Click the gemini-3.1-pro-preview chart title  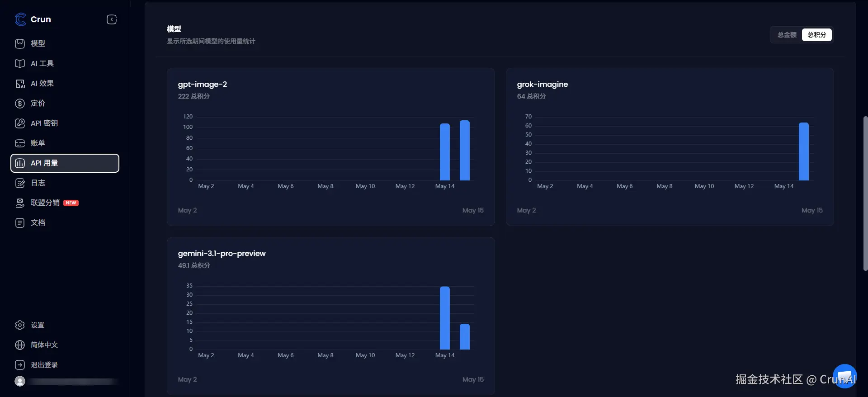(222, 253)
